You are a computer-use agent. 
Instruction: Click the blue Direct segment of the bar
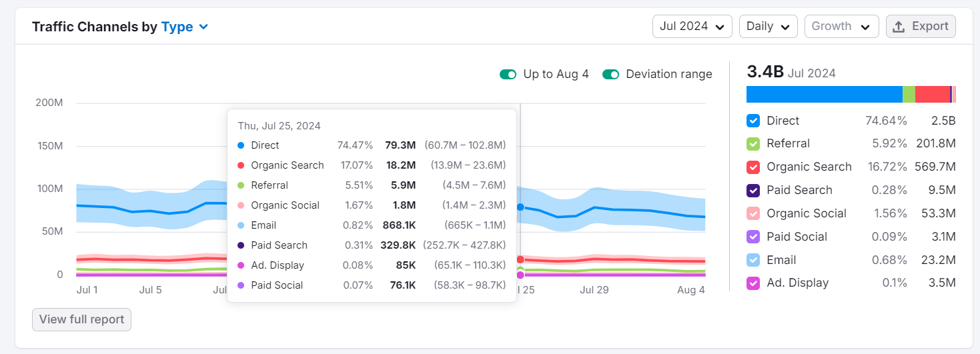[x=825, y=94]
